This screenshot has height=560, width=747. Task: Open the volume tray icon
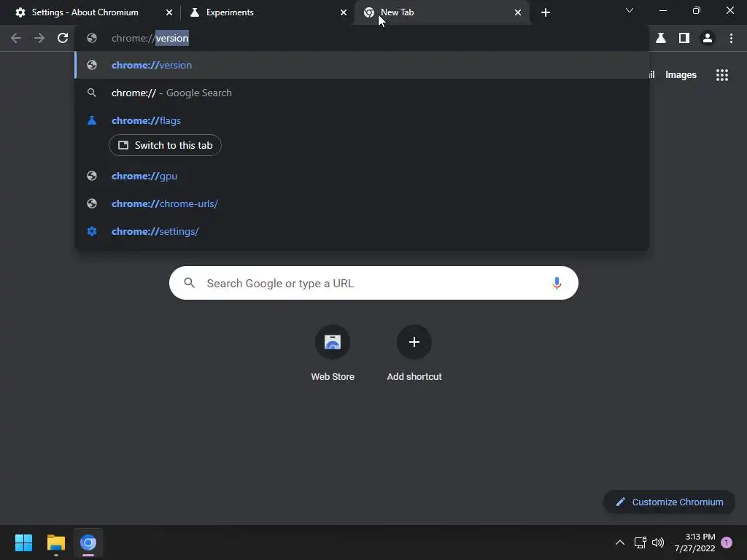click(x=658, y=542)
